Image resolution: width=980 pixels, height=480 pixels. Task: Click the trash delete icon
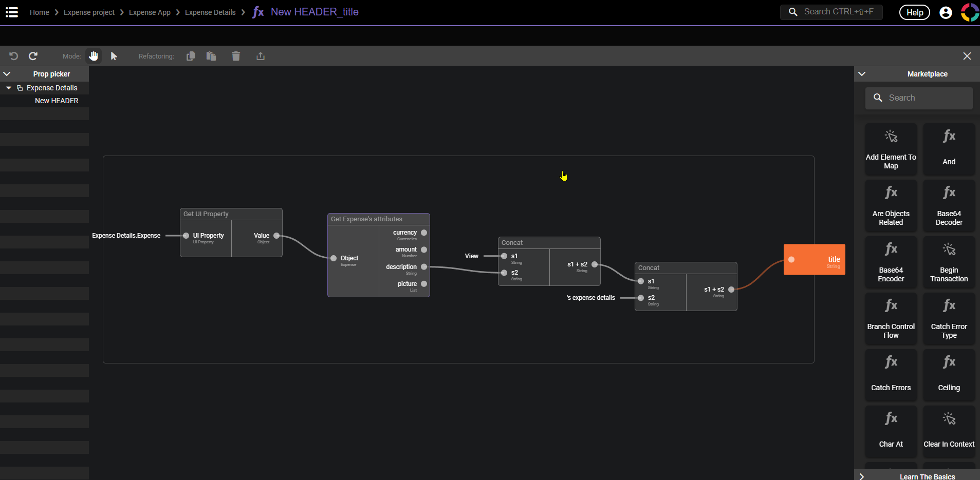[x=236, y=56]
